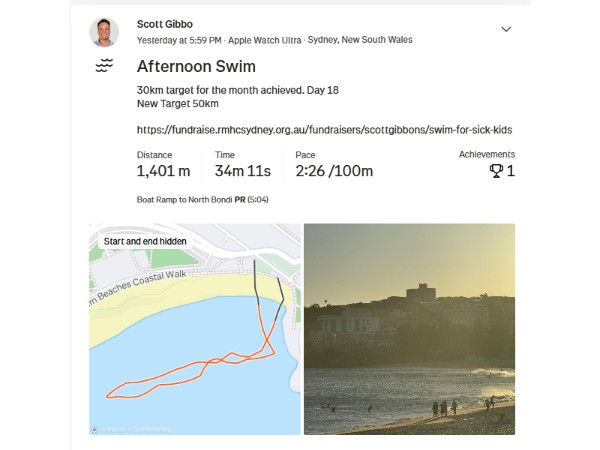Visit the Scott Gibbo athlete name link
The height and width of the screenshot is (450, 600).
coord(165,24)
